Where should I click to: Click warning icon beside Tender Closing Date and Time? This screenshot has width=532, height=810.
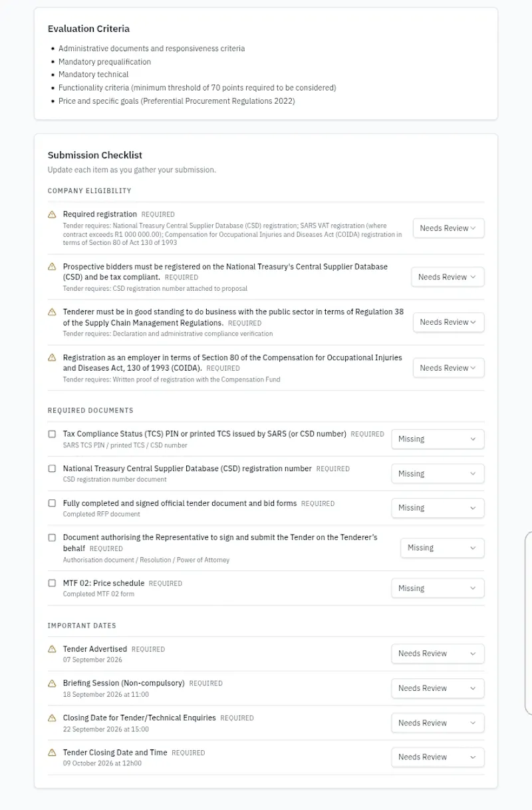pos(52,752)
